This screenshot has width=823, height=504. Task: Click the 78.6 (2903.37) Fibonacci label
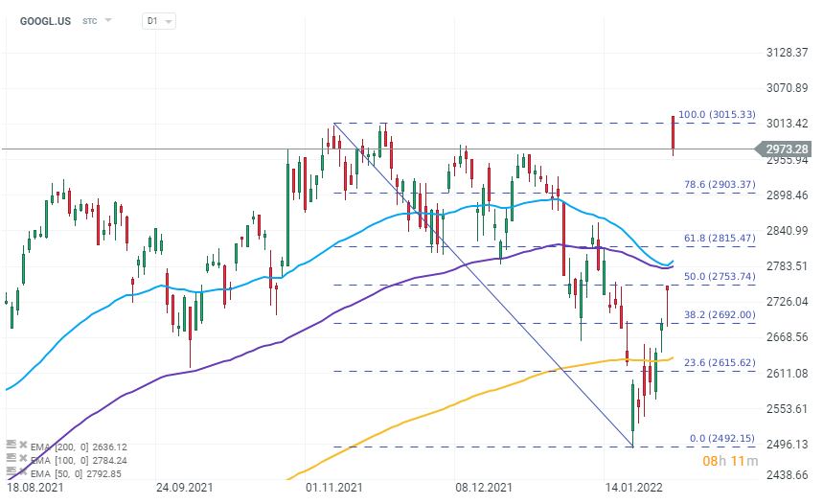click(x=718, y=184)
